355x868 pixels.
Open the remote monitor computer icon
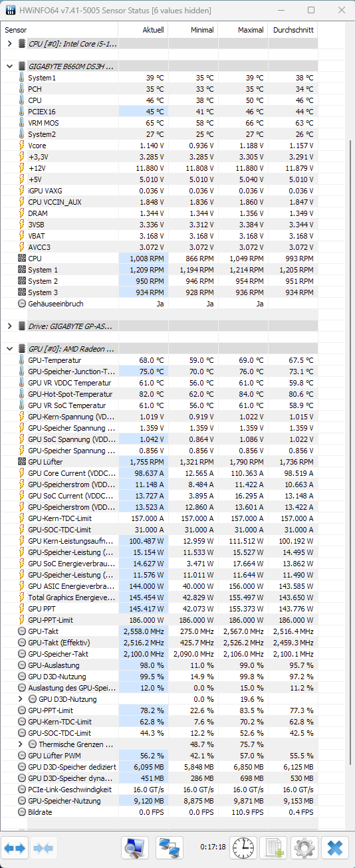tap(136, 847)
